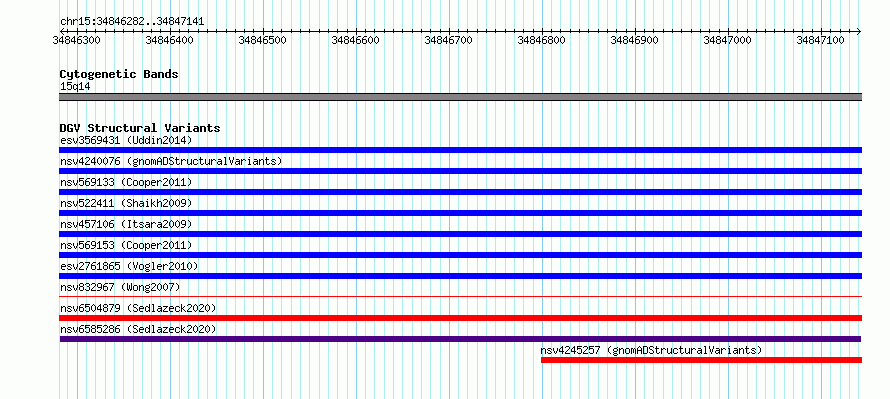The image size is (890, 399).
Task: Select the nsv522411 (Shaikh2009) variant bar
Action: [460, 213]
